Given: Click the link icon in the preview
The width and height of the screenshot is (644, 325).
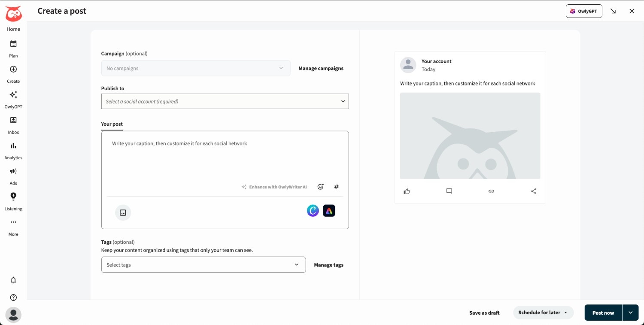Looking at the screenshot, I should click(492, 191).
